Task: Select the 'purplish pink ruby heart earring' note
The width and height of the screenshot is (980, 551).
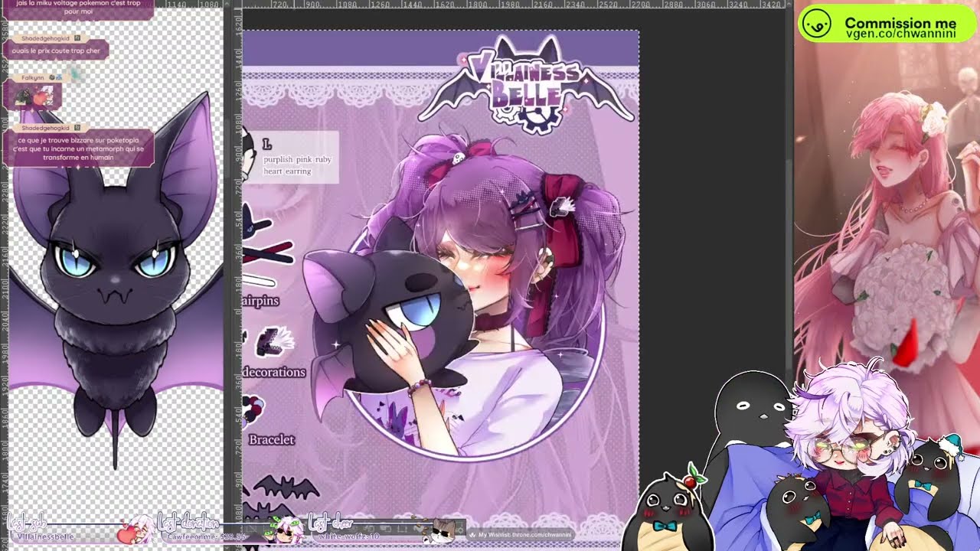Action: (298, 165)
